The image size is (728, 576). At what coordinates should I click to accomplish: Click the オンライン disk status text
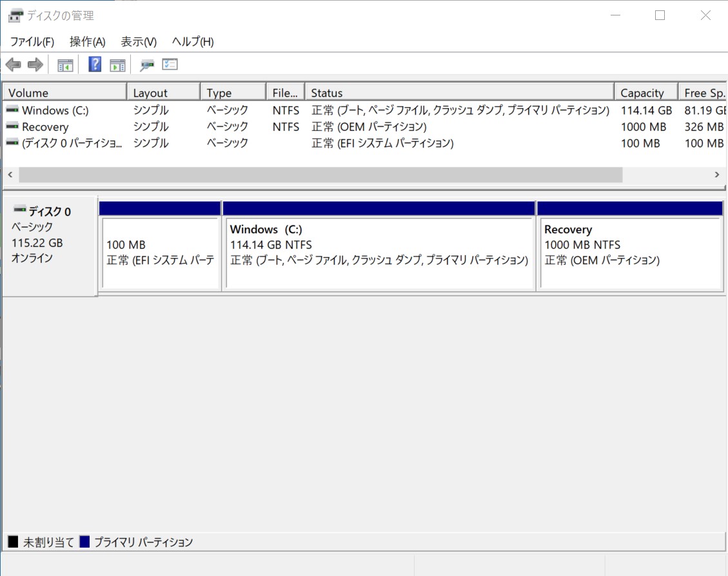tap(32, 258)
